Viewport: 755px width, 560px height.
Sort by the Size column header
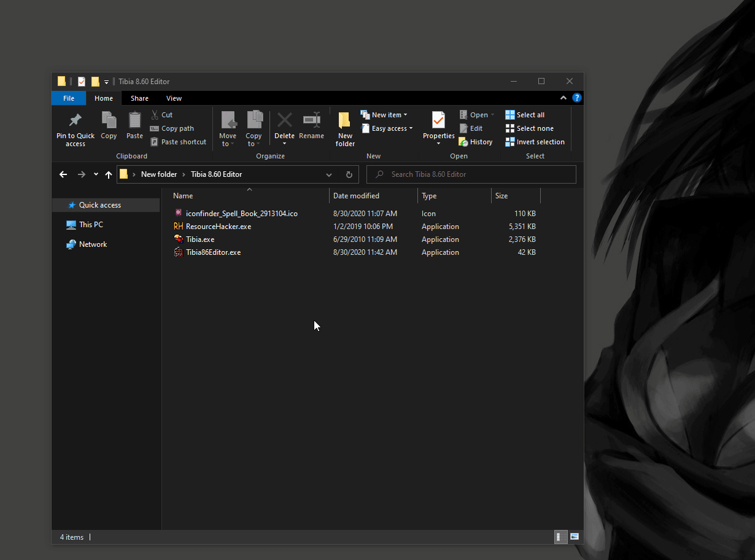click(516, 196)
